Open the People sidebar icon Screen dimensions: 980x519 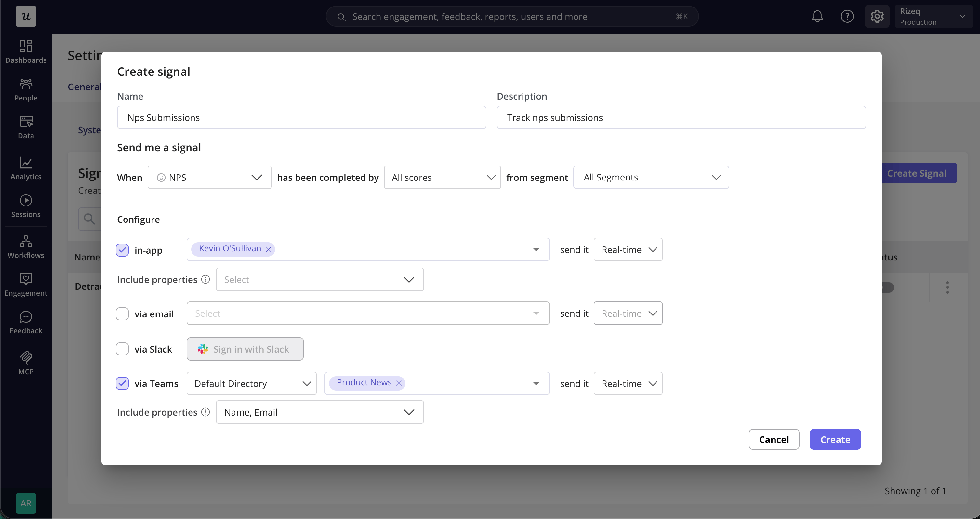pos(26,89)
